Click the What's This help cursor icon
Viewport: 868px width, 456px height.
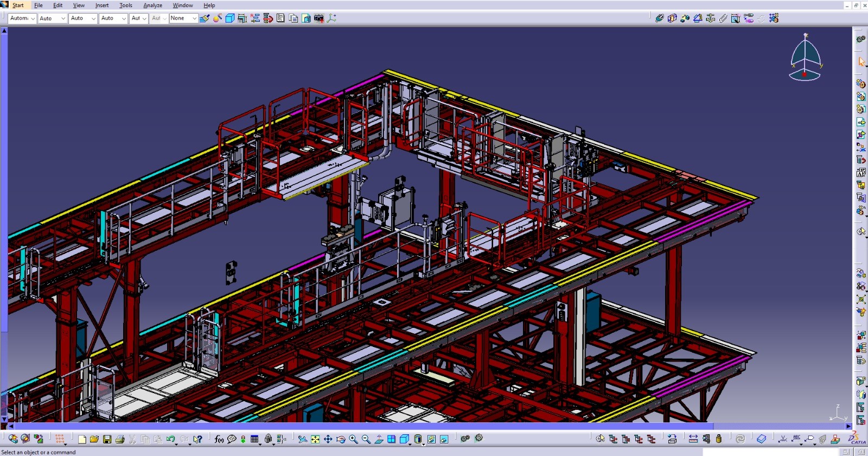pos(197,439)
